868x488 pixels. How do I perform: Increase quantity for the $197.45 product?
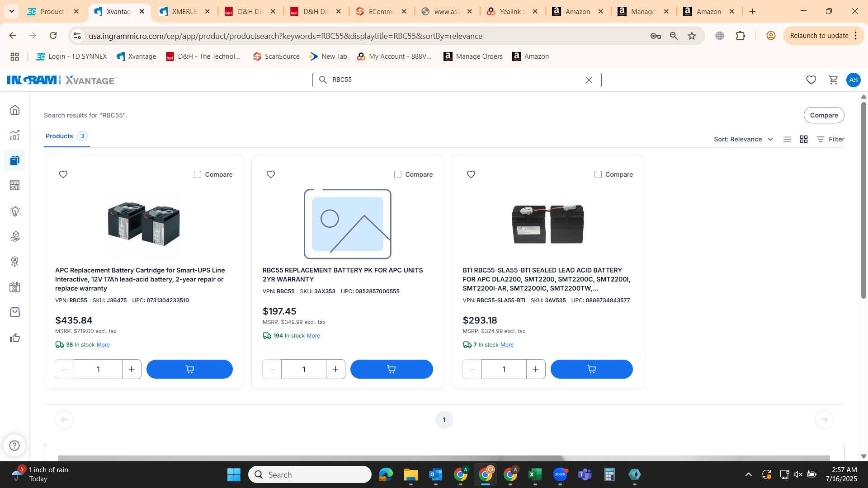(335, 369)
